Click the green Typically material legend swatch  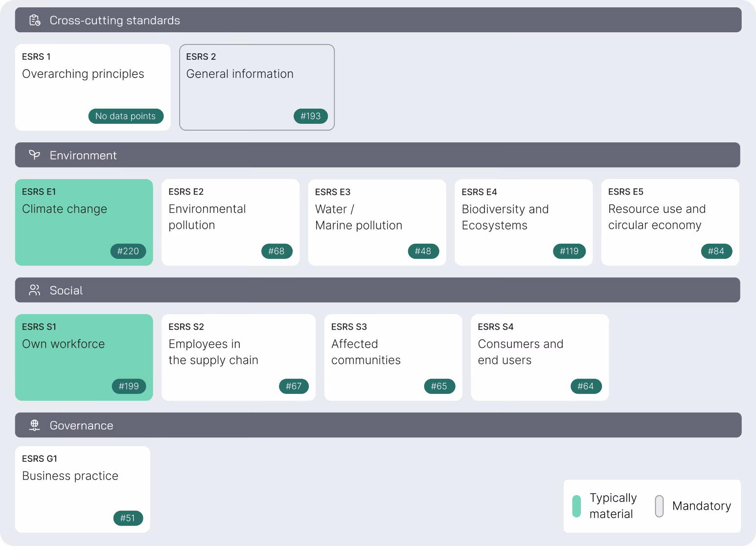(576, 506)
